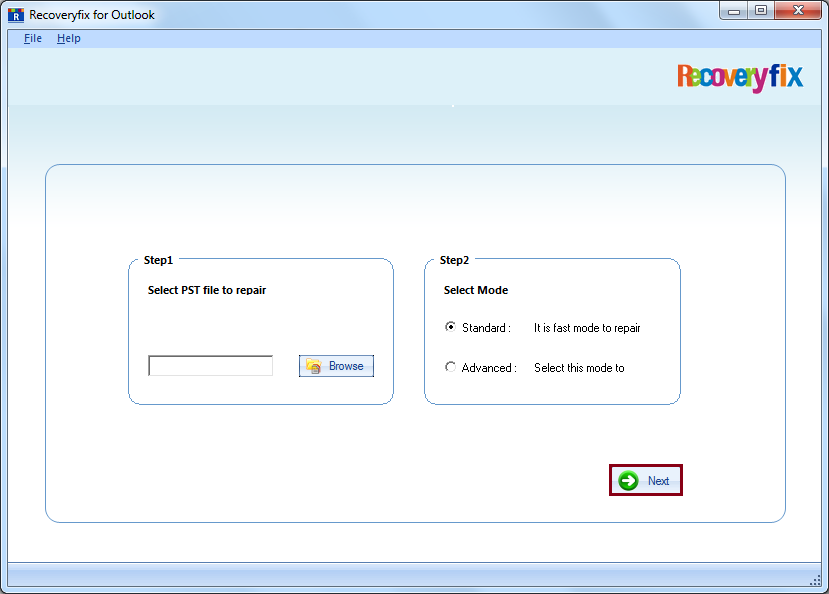
Task: Click the 'It is fast mode to repair' text
Action: point(587,328)
